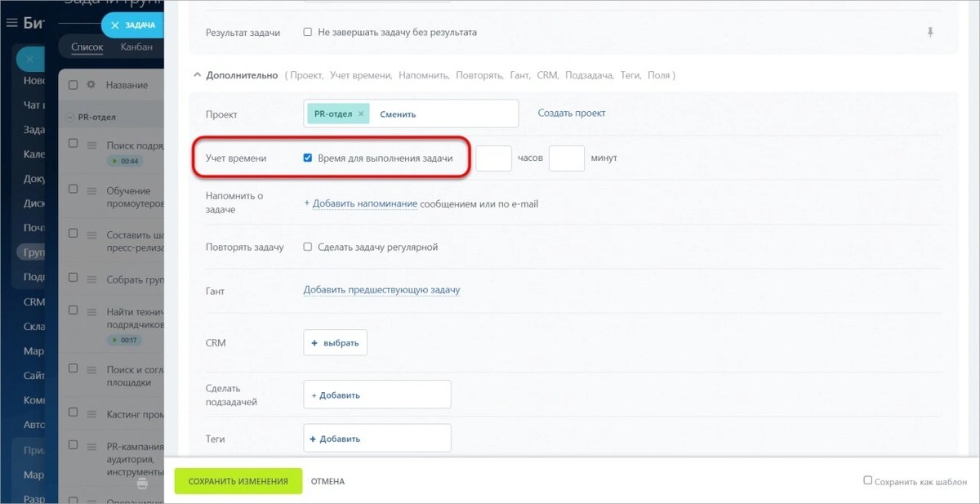Image resolution: width=980 pixels, height=504 pixels.
Task: Open row menu for PR-кампания task
Action: pos(92,446)
